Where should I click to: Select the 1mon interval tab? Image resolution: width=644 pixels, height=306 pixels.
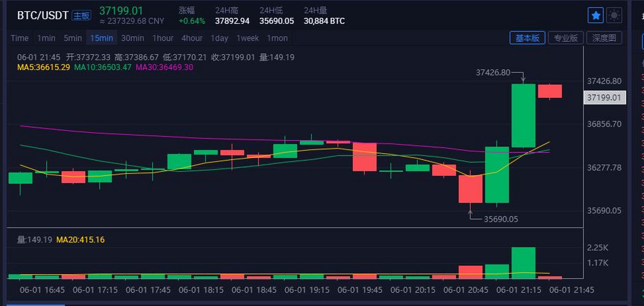277,38
